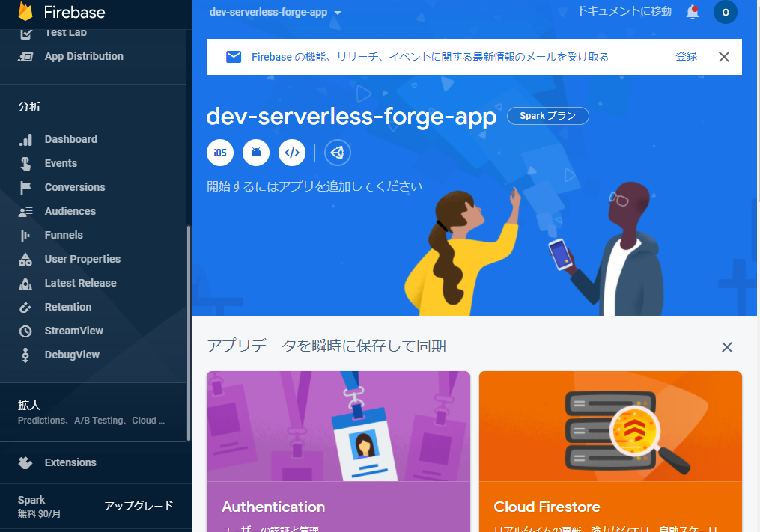
Task: Open the notifications bell
Action: point(693,12)
